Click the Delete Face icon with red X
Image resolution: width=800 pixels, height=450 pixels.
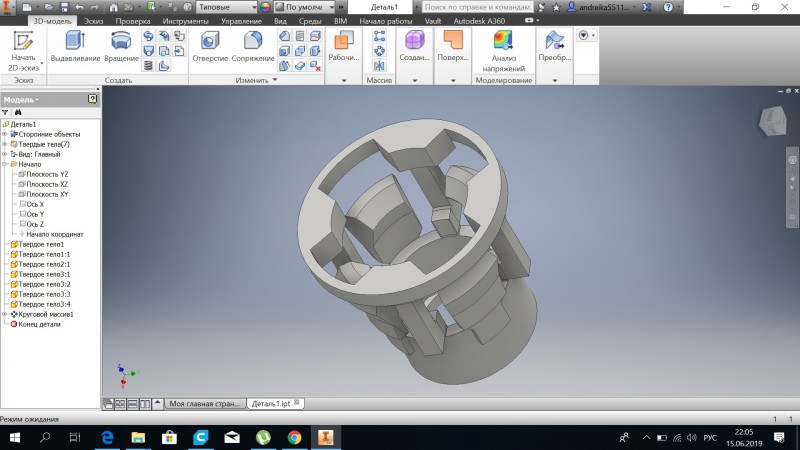(x=315, y=66)
